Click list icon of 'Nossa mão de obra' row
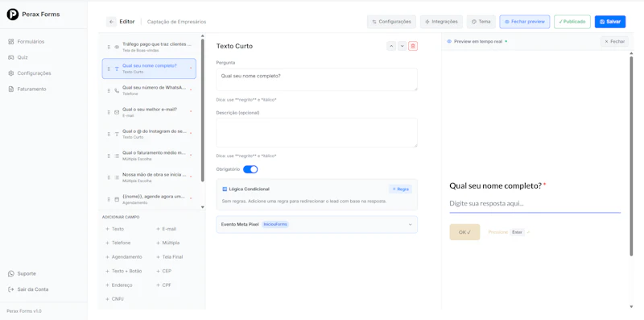 tap(117, 177)
